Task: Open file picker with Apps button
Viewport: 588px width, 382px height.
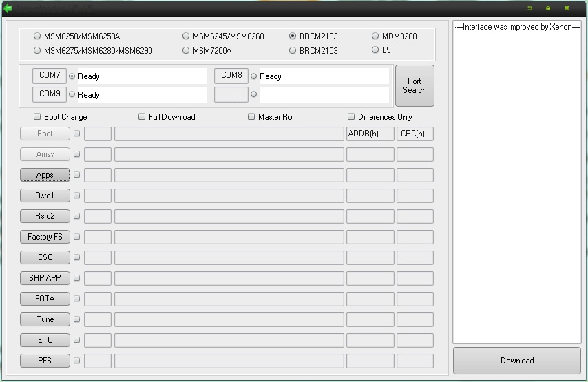Action: (x=45, y=175)
